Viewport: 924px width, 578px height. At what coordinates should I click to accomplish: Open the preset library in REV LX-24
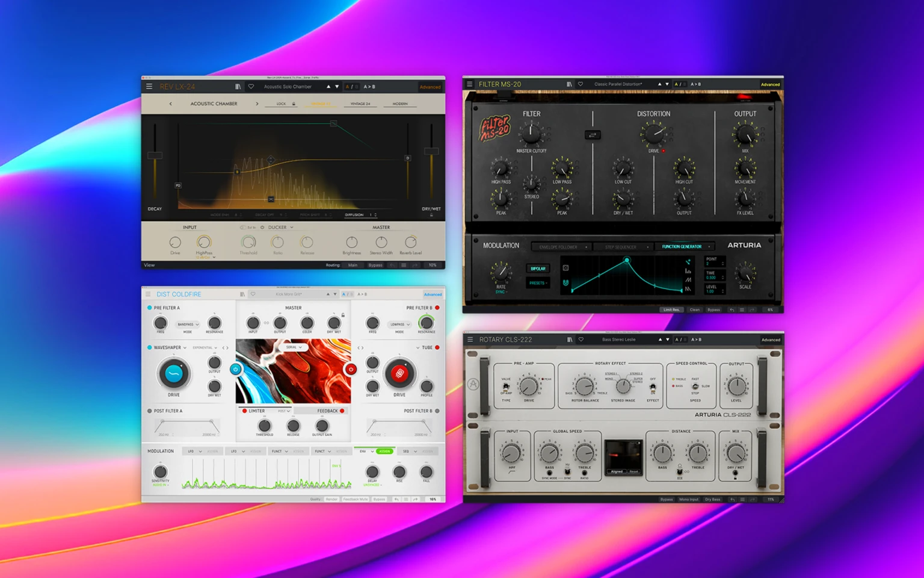[x=238, y=87]
